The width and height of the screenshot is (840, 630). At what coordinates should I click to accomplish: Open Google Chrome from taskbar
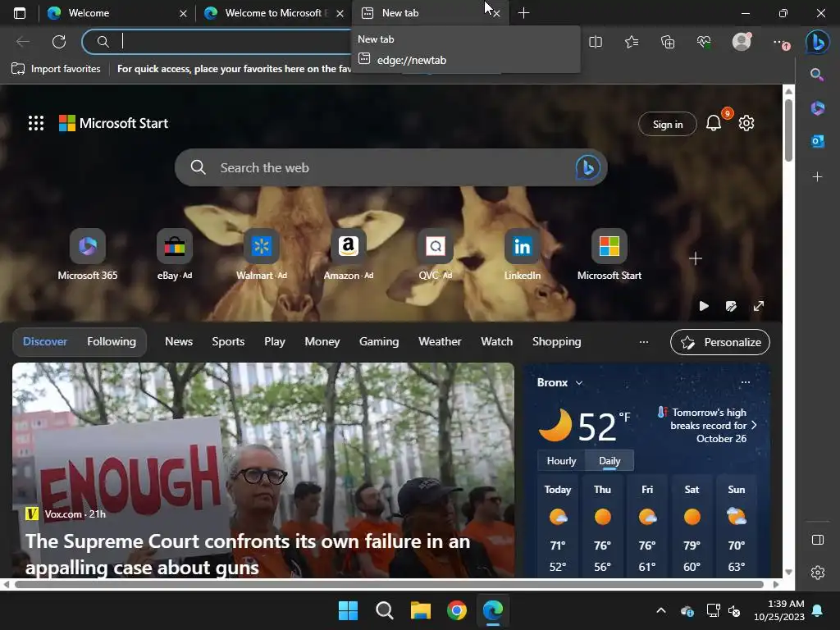(x=457, y=610)
